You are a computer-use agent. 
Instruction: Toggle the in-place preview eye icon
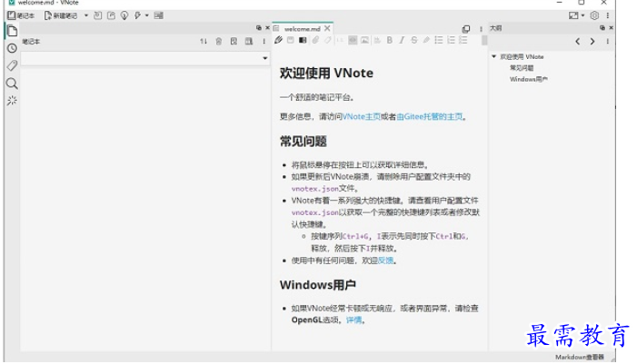point(353,40)
